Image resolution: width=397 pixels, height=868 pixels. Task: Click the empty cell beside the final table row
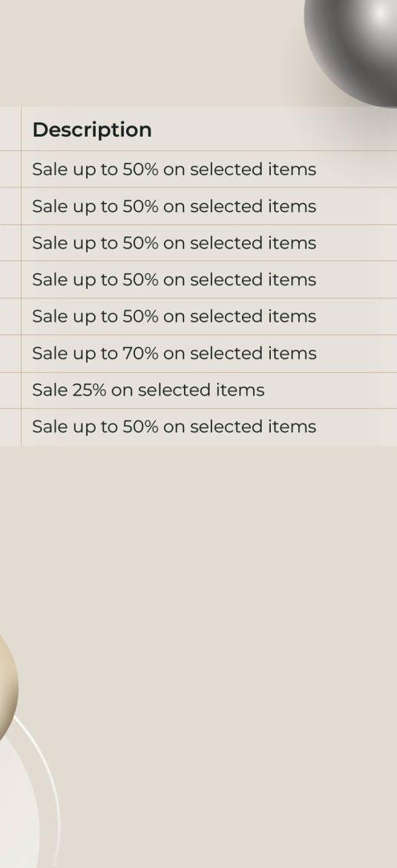(10, 428)
